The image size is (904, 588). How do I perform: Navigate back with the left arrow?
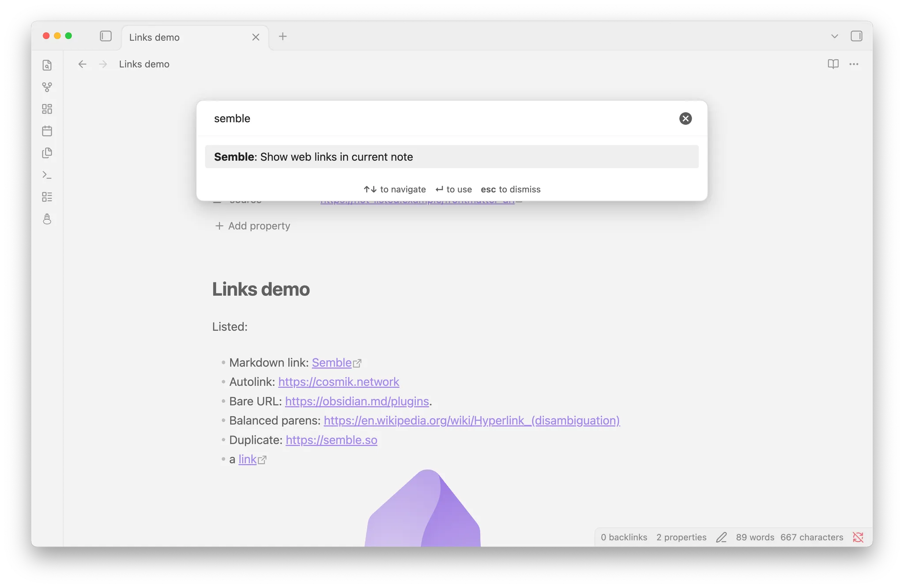pyautogui.click(x=83, y=64)
